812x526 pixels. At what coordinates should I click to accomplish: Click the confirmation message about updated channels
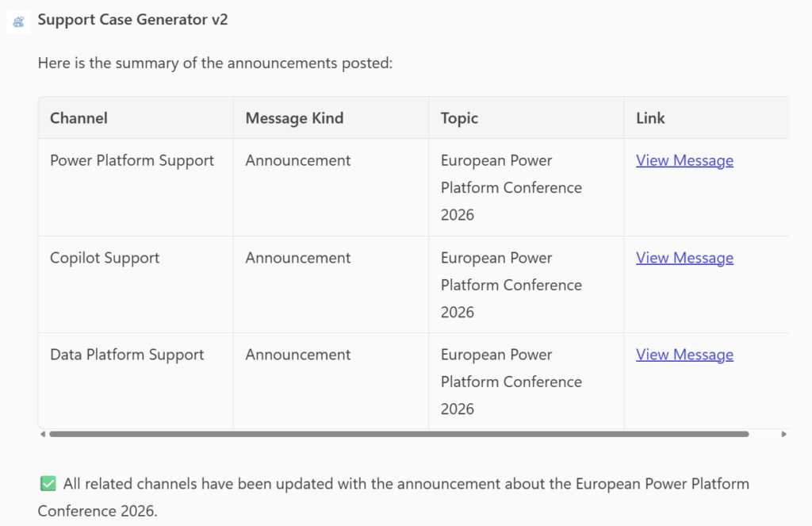tap(393, 496)
